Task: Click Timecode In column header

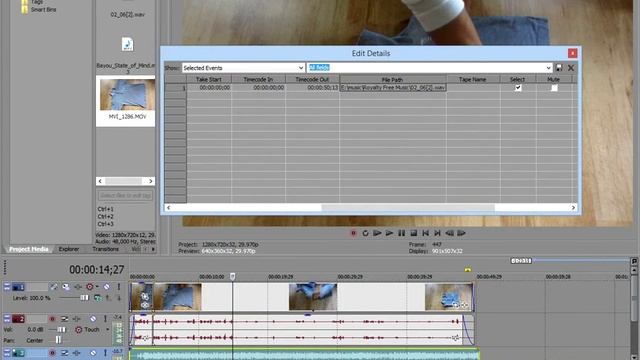Action: (x=258, y=79)
